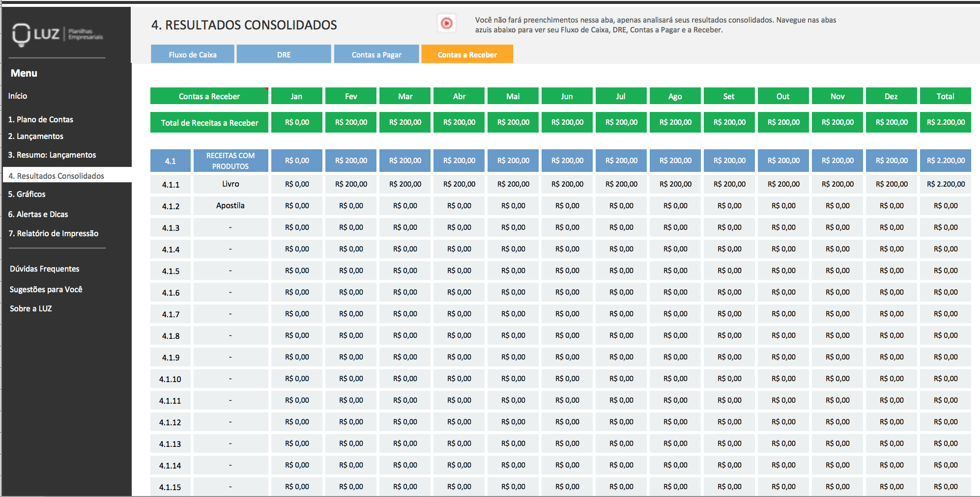Image resolution: width=980 pixels, height=497 pixels.
Task: Click the red comment marker on Contas a Receber header
Action: click(266, 89)
